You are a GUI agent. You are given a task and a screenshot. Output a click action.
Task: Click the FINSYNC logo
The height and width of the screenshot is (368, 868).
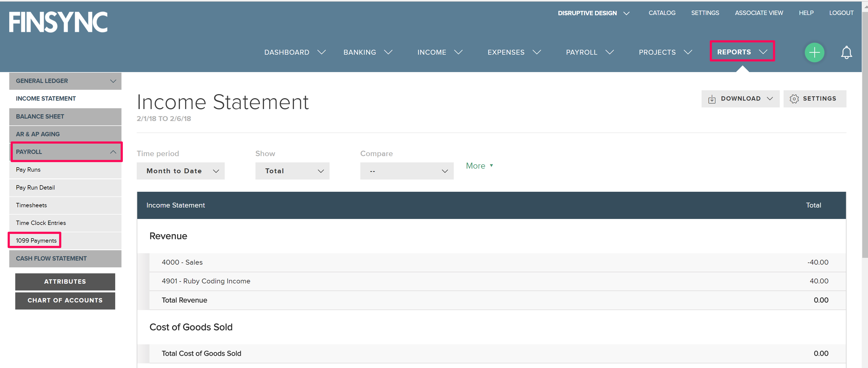[58, 22]
